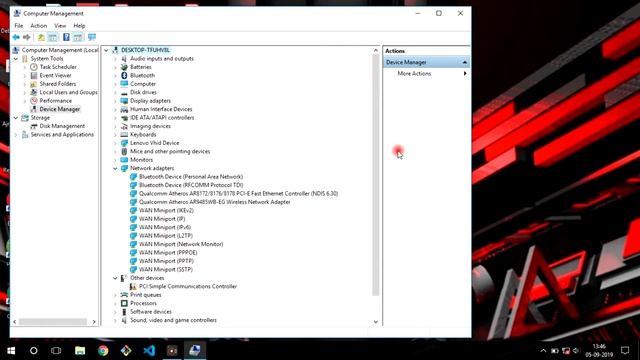Click the Task Scheduler clock icon
Screen dimensions: 640x360
tap(34, 67)
